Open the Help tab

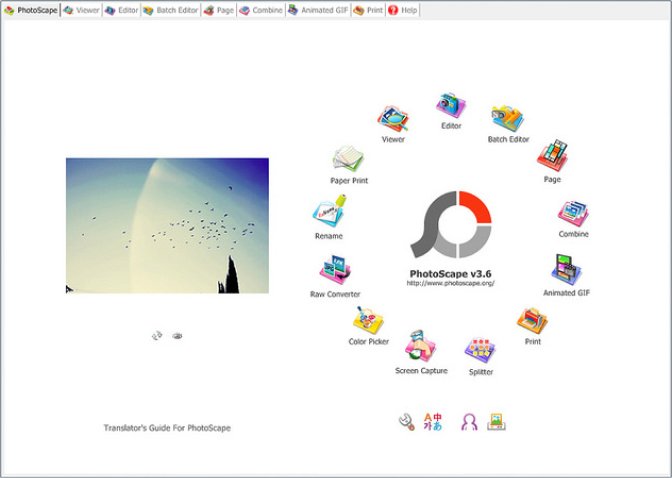402,10
